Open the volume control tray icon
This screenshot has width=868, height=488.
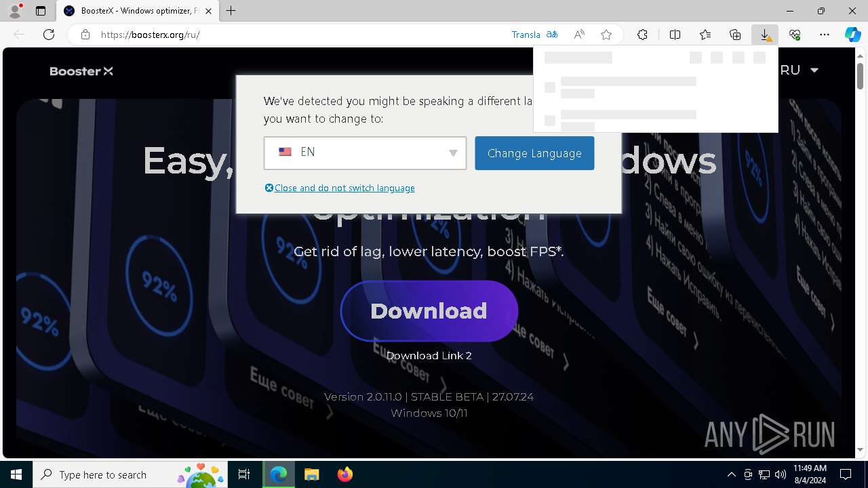point(781,474)
